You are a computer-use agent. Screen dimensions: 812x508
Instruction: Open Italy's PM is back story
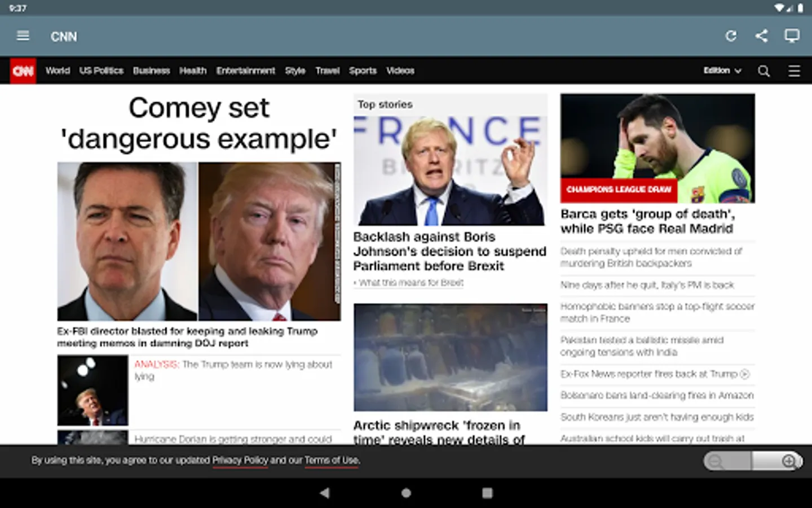pos(647,285)
